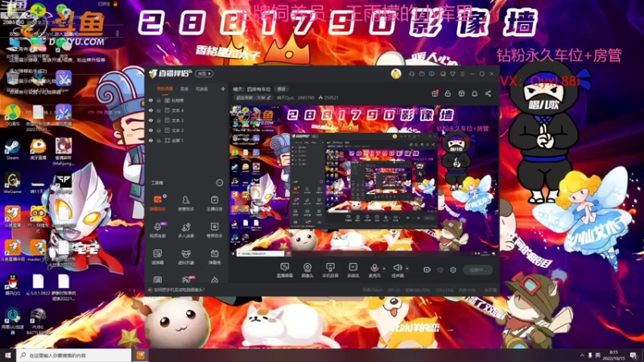Viewport: 644px width, 362px height.
Task: Open the PK tool with red badge
Action: [x=187, y=280]
